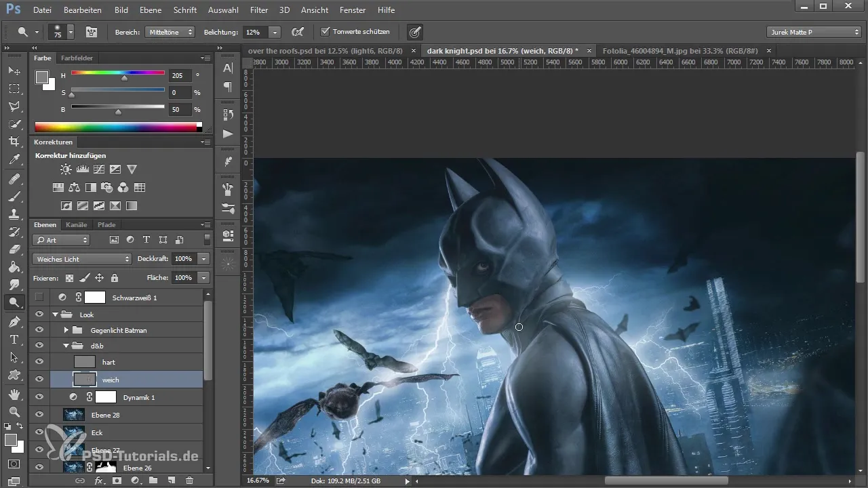Image resolution: width=868 pixels, height=488 pixels.
Task: Hide the Ebene 28 layer
Action: (39, 415)
